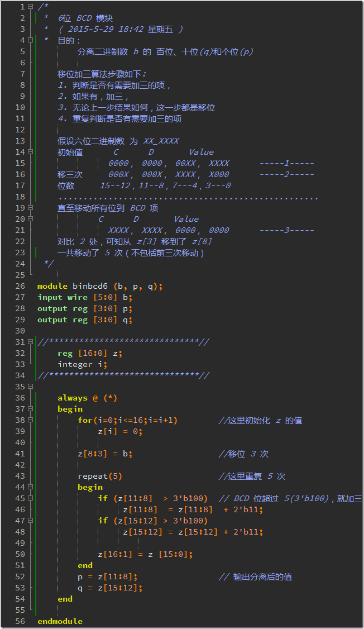Click 'input wire' declaration keywords
This screenshot has height=629, width=364.
(63, 297)
